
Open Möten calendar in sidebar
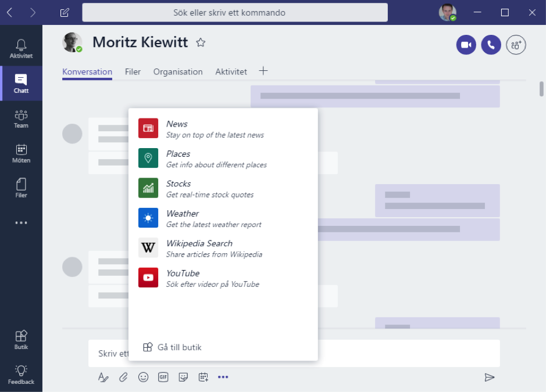[21, 153]
